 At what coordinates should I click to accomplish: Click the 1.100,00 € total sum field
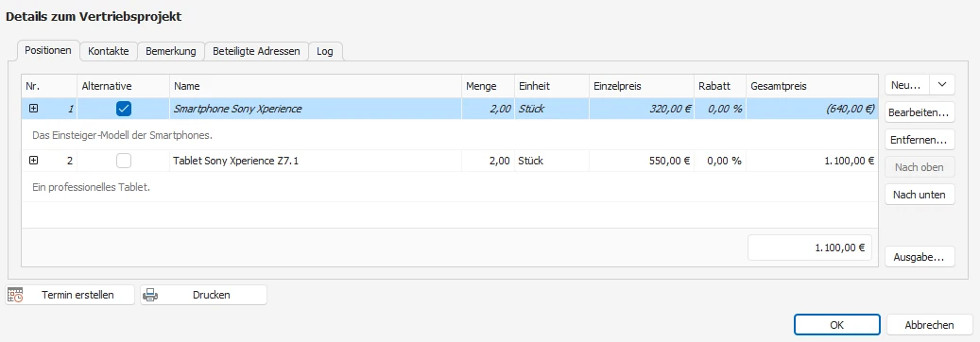pyautogui.click(x=810, y=248)
